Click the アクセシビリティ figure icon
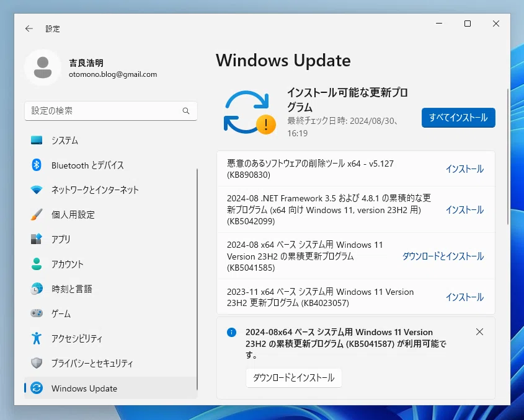 [x=37, y=338]
